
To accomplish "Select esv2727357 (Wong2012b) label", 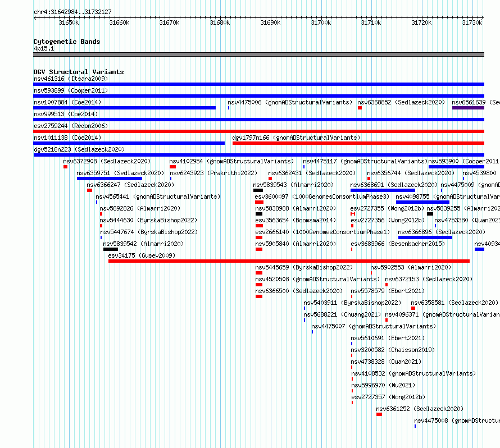I will point(388,397).
